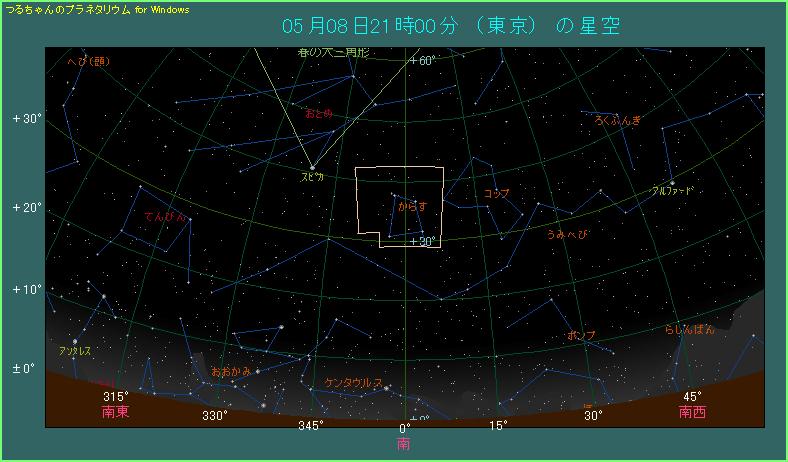Click the からす constellation label
Screen dimensions: 788x462
(x=413, y=206)
